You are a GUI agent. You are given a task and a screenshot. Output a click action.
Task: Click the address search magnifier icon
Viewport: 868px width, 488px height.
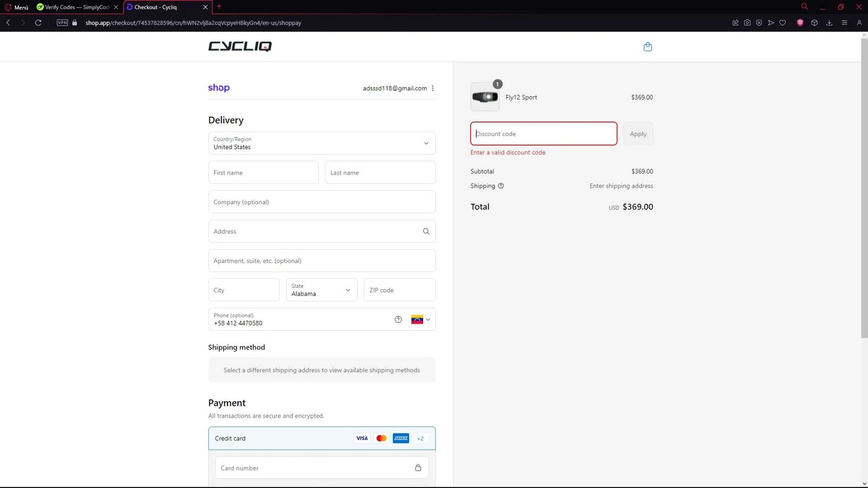[x=426, y=231]
